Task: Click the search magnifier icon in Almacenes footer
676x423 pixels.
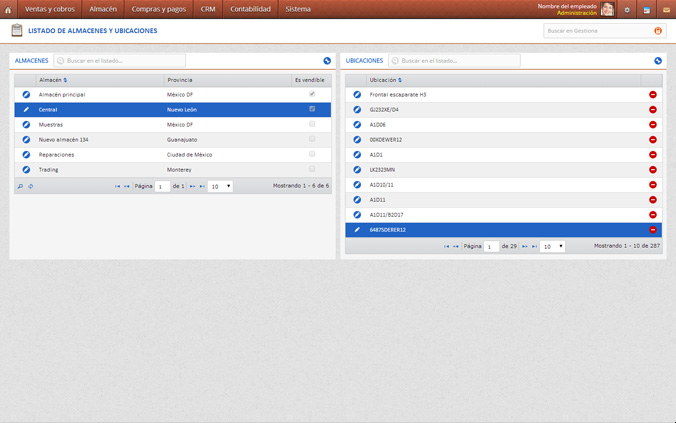Action: pos(20,186)
